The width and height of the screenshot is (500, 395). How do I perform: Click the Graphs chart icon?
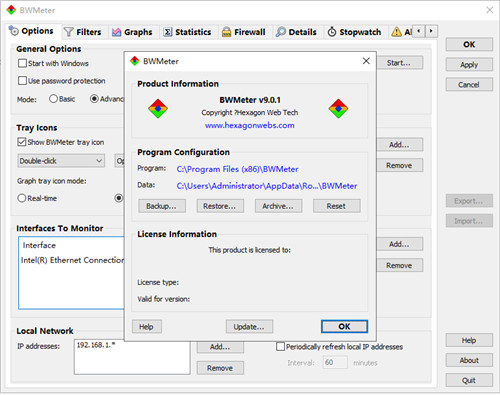(x=116, y=32)
